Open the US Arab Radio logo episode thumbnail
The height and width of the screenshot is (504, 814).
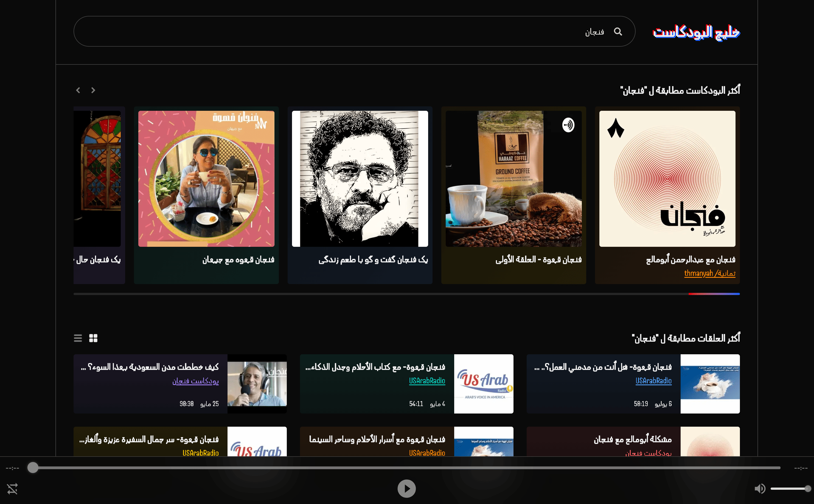[x=483, y=384]
